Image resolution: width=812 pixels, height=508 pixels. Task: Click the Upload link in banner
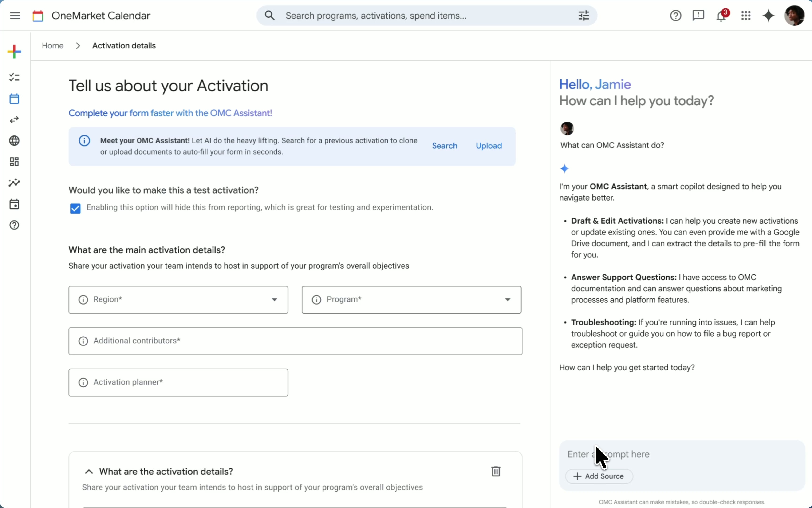coord(489,146)
